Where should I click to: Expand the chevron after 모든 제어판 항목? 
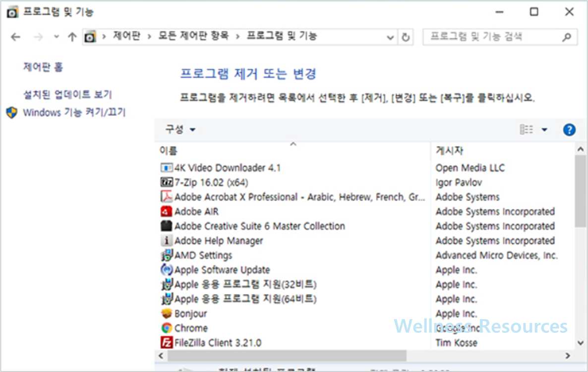click(x=237, y=37)
